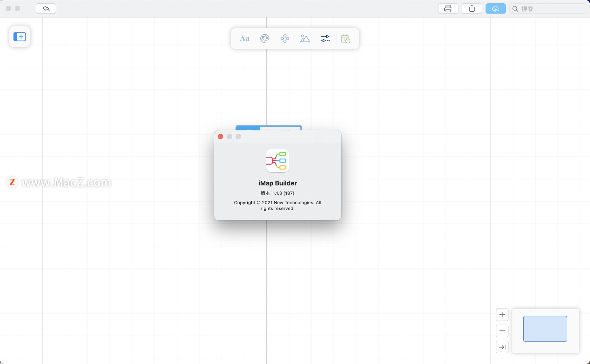590x364 pixels.
Task: Click the Copyright 2021 New Technologies text
Action: coord(277,205)
